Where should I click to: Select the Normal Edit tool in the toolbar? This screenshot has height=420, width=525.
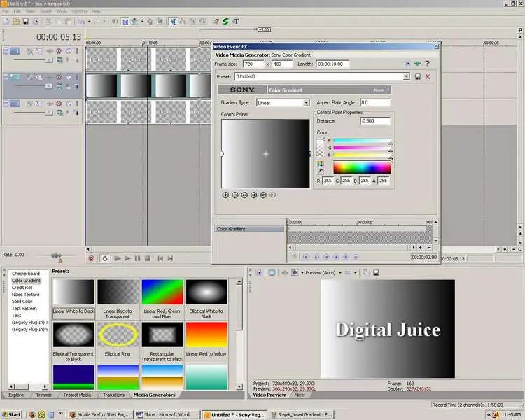pos(174,22)
